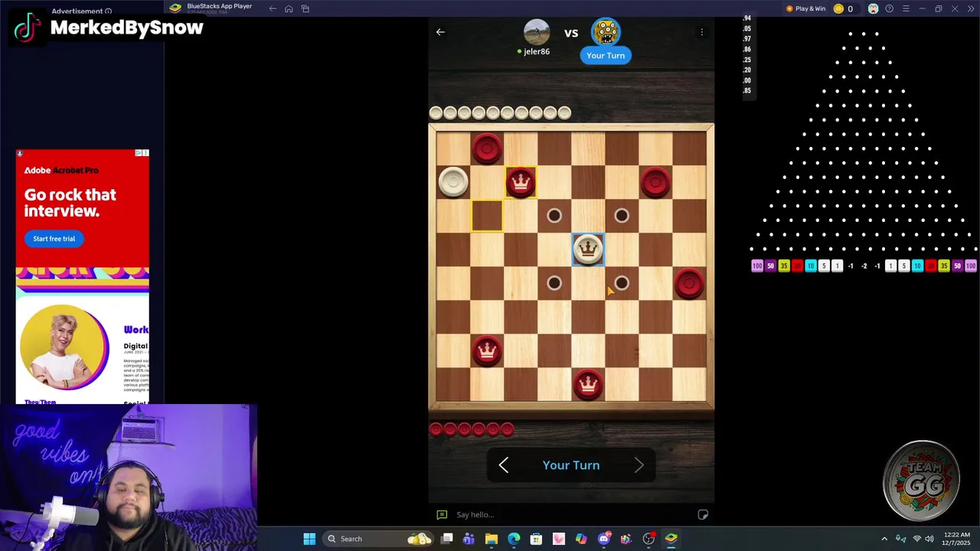
Task: Open Copilot from the taskbar
Action: [581, 539]
